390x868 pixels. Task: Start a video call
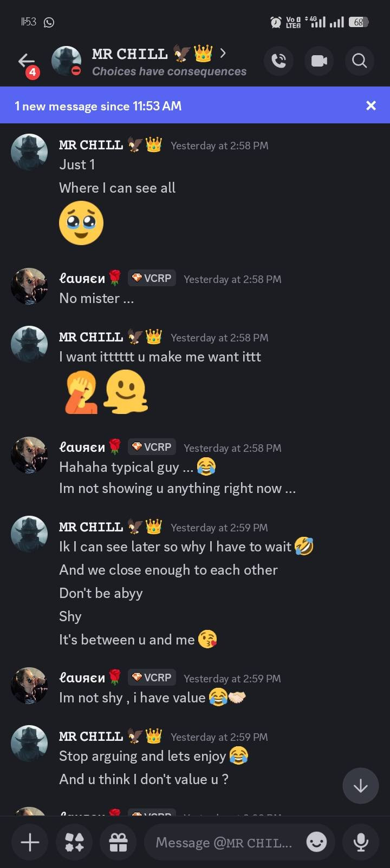[319, 61]
